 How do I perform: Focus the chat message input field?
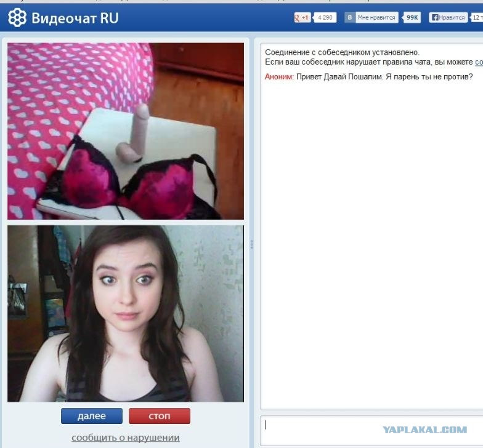371,431
